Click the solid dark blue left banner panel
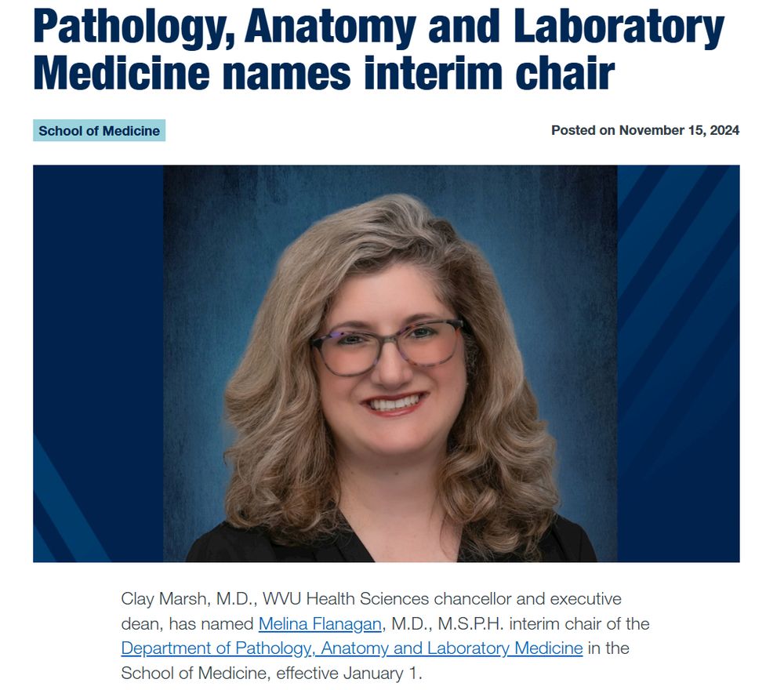 coord(98,364)
